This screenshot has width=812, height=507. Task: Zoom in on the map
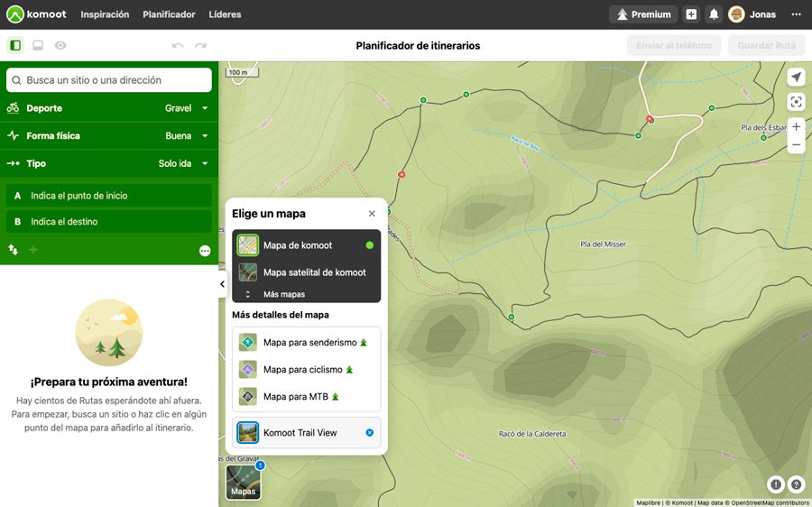[x=796, y=127]
